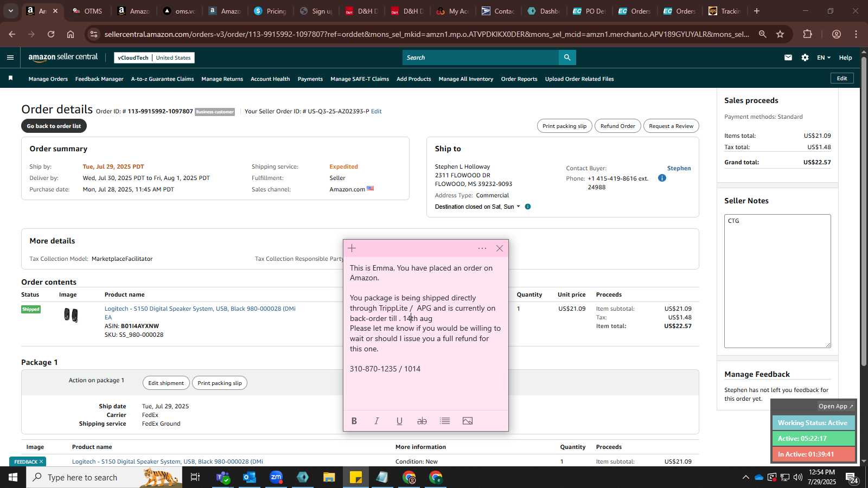This screenshot has height=488, width=868.
Task: Open File Explorer from the taskbar
Action: click(x=329, y=477)
